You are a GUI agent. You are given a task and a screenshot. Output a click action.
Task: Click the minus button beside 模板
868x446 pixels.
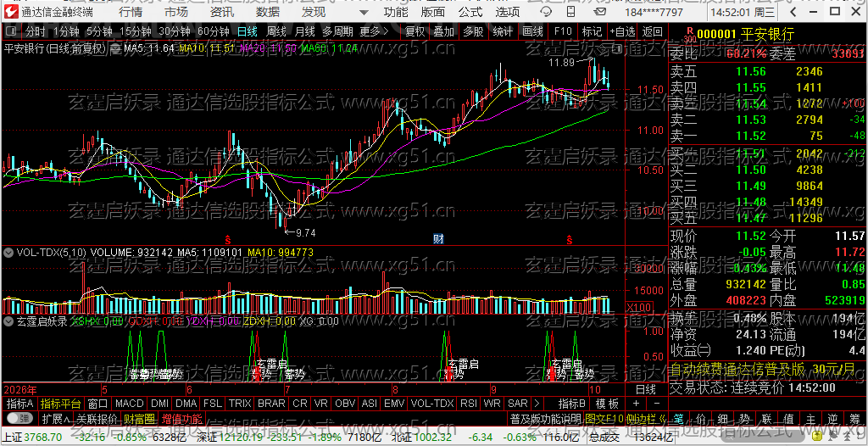click(657, 403)
